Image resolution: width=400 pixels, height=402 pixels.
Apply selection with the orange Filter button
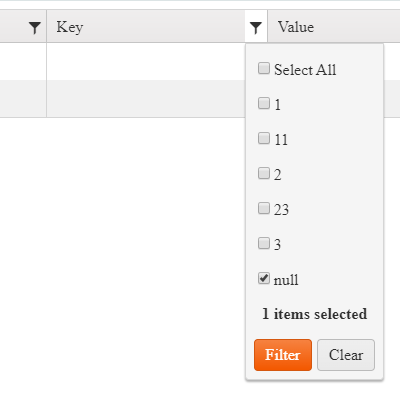[x=283, y=355]
